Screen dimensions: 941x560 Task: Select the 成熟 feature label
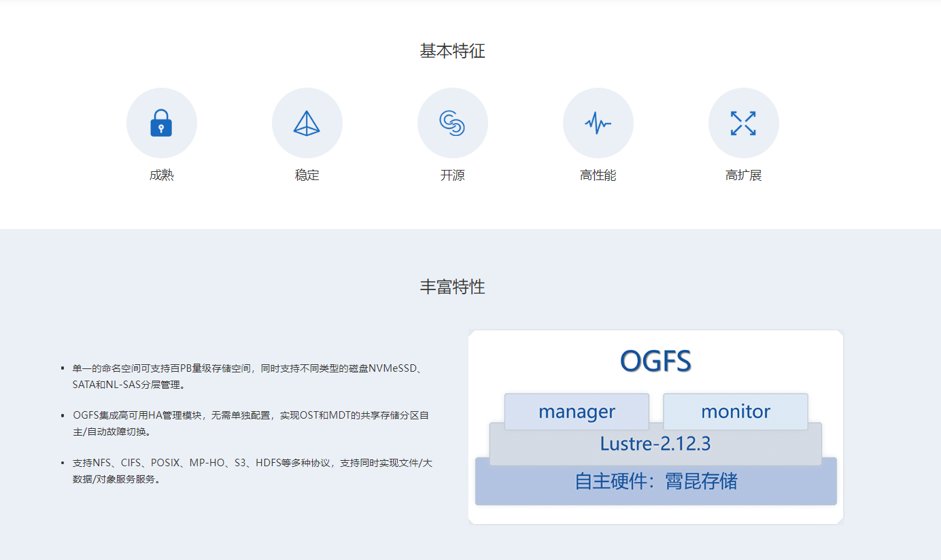[x=161, y=175]
